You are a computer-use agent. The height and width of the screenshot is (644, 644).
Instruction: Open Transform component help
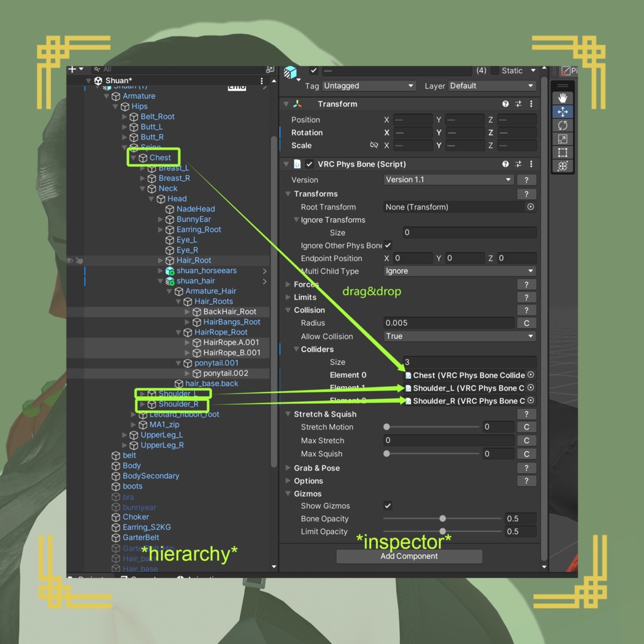[505, 104]
